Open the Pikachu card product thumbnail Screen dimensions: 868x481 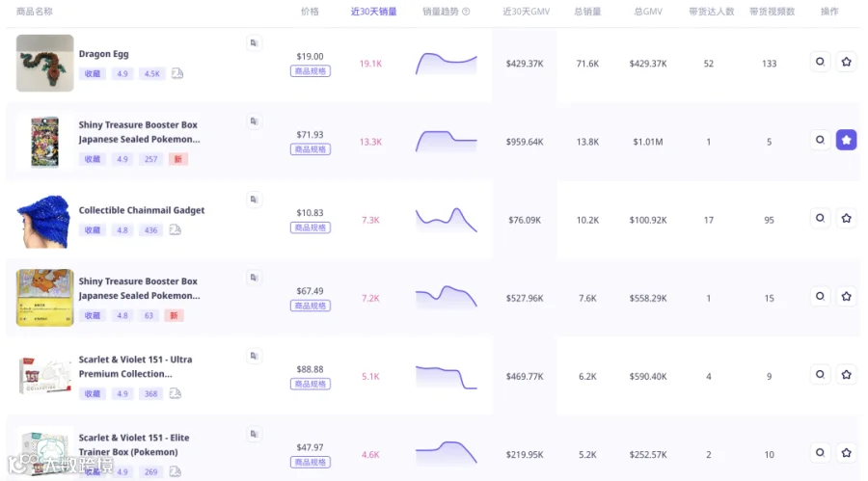(x=44, y=298)
